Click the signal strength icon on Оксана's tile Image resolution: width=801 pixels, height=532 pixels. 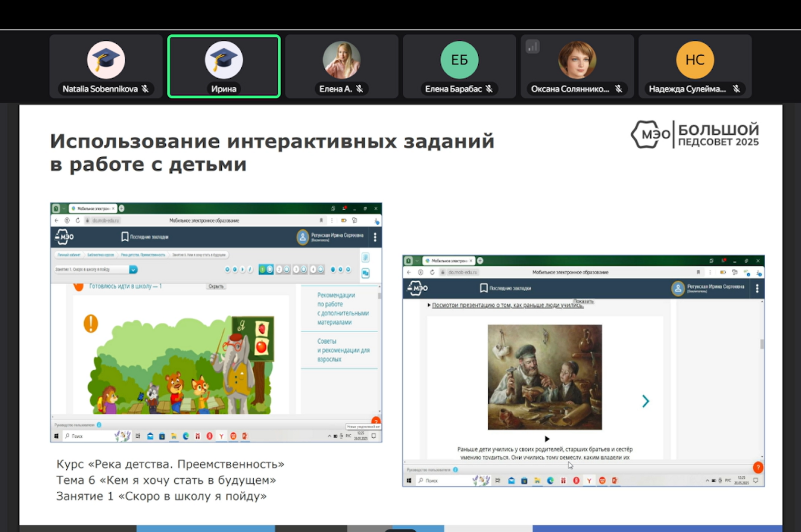[533, 47]
